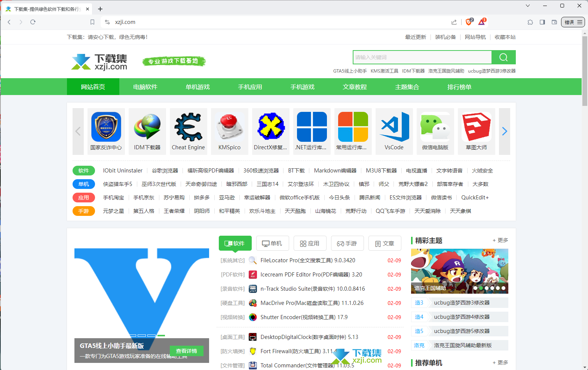Select the fifth carousel dot on banner
This screenshot has height=370, width=588.
coord(498,288)
